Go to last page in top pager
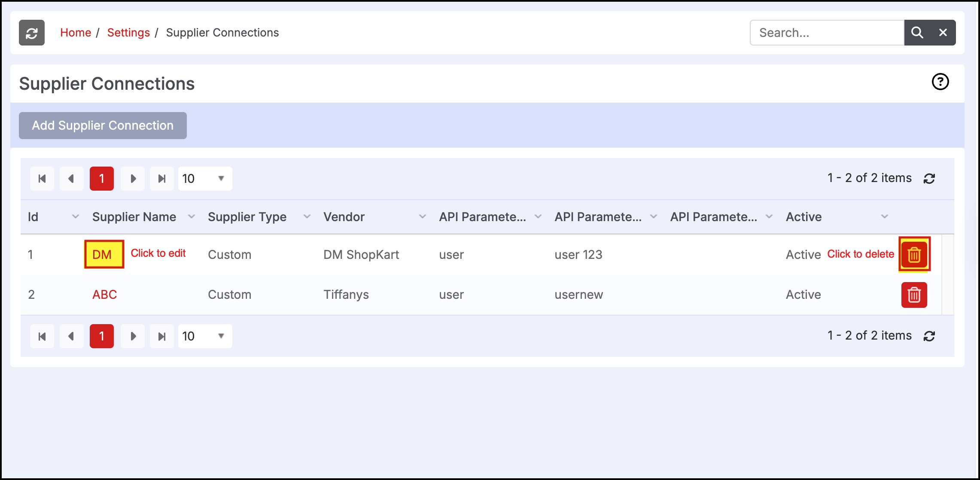Image resolution: width=980 pixels, height=480 pixels. click(x=161, y=179)
